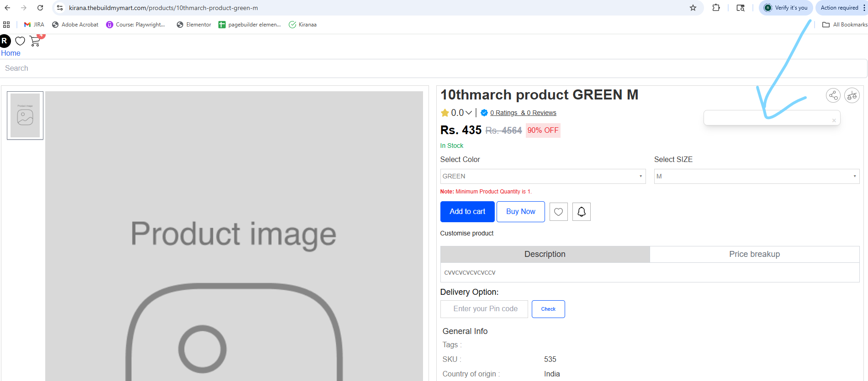Open the Adobe Acrobat bookmark
868x381 pixels.
click(x=75, y=25)
